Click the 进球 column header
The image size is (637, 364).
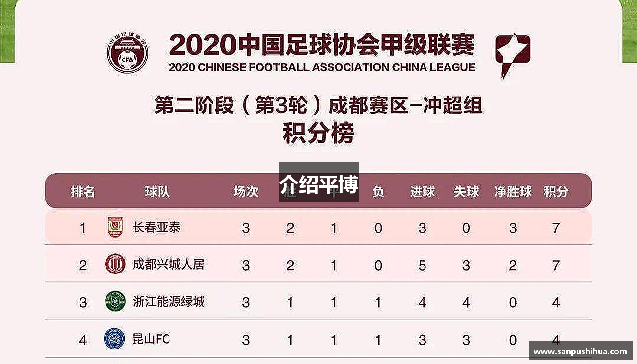423,191
